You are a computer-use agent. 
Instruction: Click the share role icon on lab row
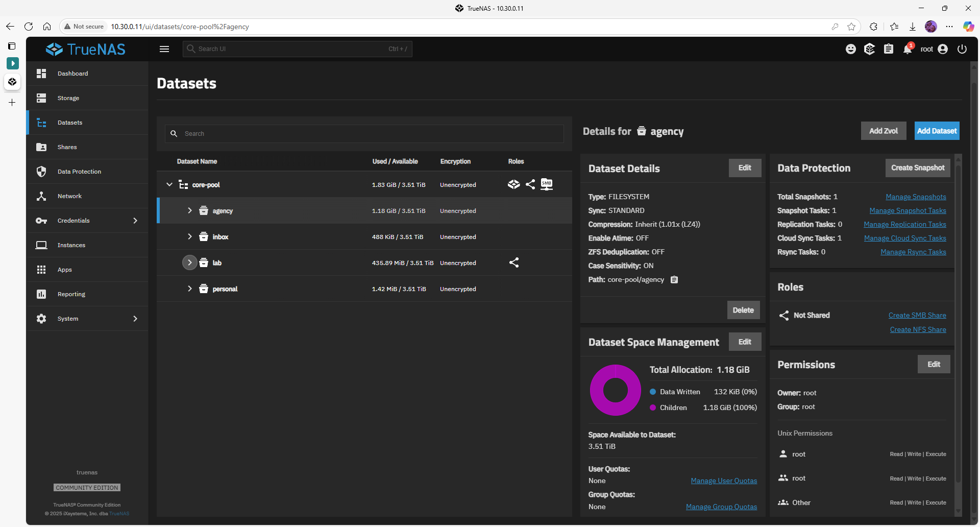(x=514, y=262)
